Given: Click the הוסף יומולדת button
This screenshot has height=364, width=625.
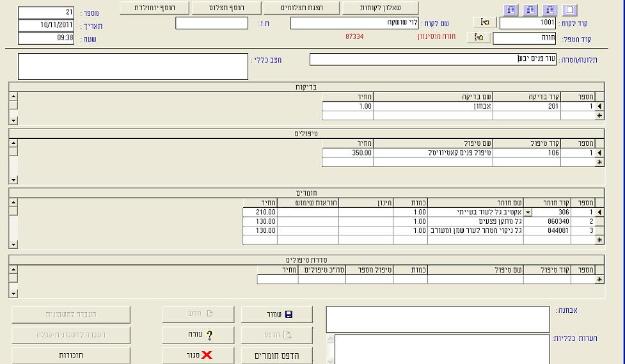Looking at the screenshot, I should (x=155, y=8).
